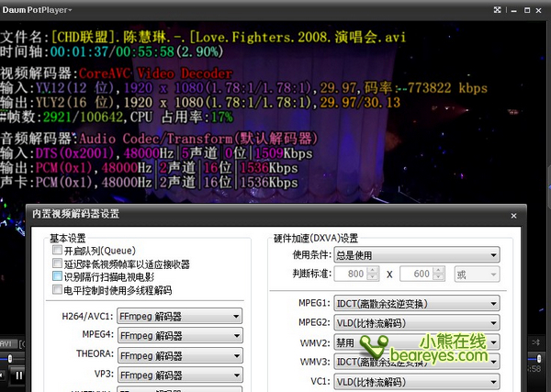
Task: Enable 电平控制时使用多线程解码 checkbox
Action: pos(57,289)
